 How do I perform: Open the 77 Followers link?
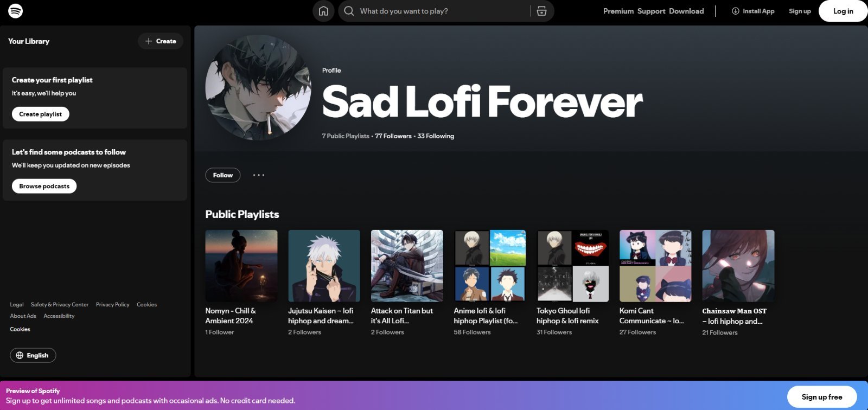[x=393, y=136]
